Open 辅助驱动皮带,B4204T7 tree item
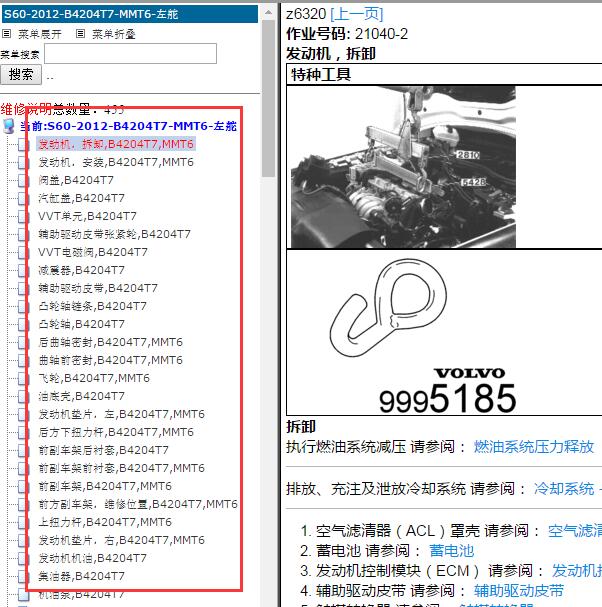 [98, 288]
